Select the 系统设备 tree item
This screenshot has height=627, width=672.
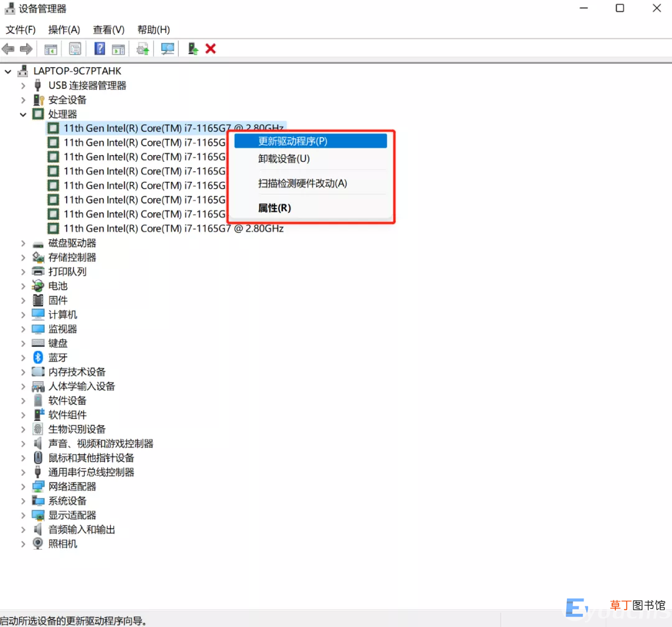[x=67, y=501]
